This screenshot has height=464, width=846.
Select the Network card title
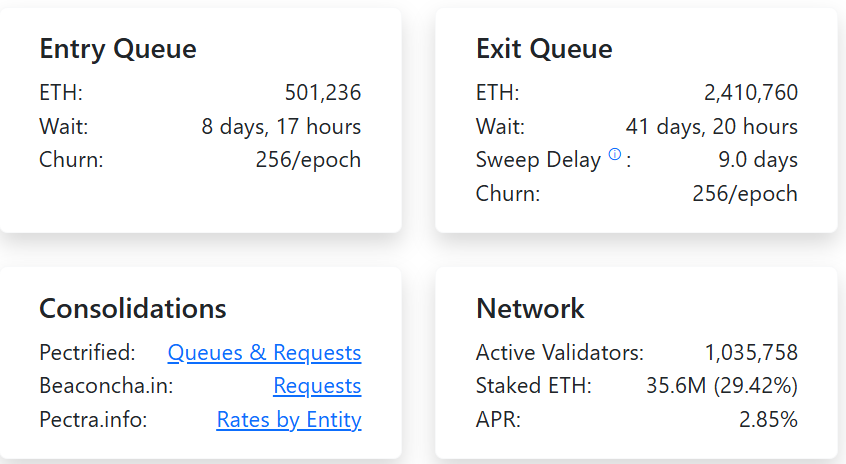pyautogui.click(x=530, y=308)
